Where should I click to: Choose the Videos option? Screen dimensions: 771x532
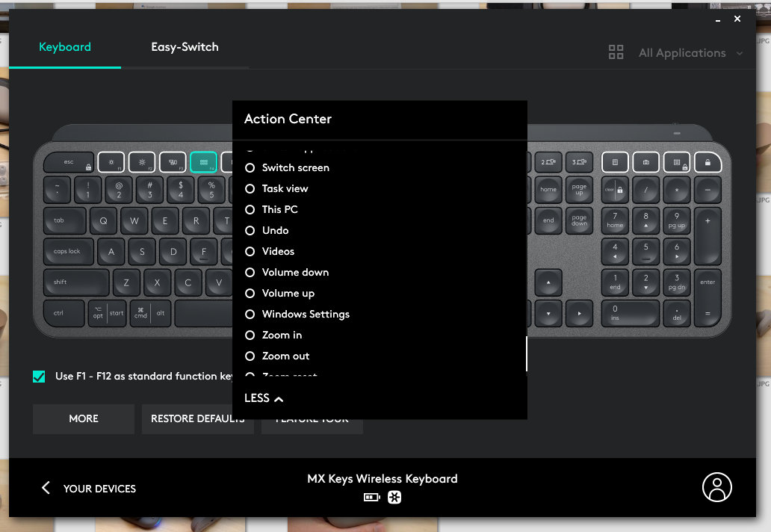[x=270, y=251]
